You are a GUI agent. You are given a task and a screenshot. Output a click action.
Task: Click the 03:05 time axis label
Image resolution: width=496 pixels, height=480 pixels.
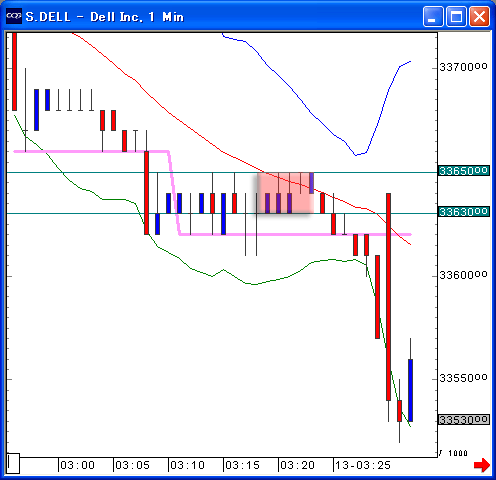[x=132, y=465]
